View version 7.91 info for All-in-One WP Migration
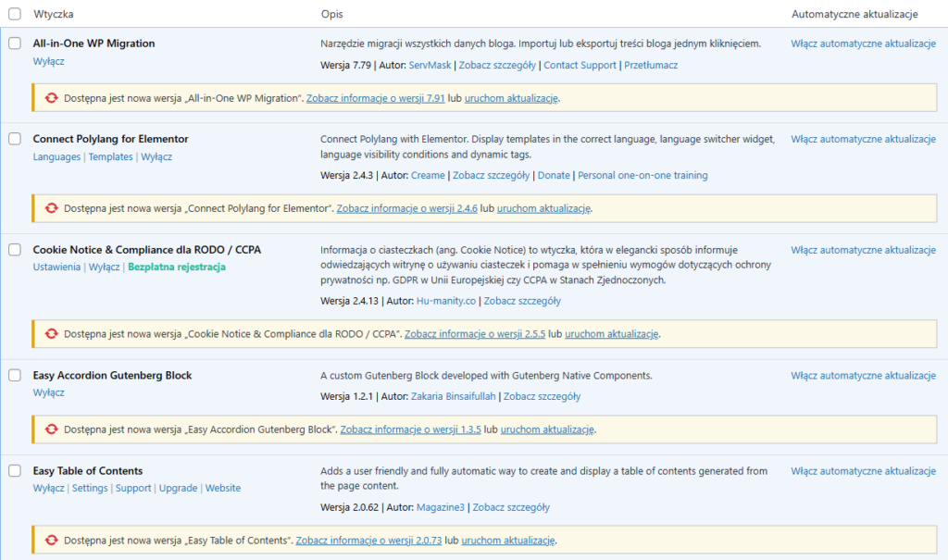This screenshot has width=948, height=560. coord(376,97)
